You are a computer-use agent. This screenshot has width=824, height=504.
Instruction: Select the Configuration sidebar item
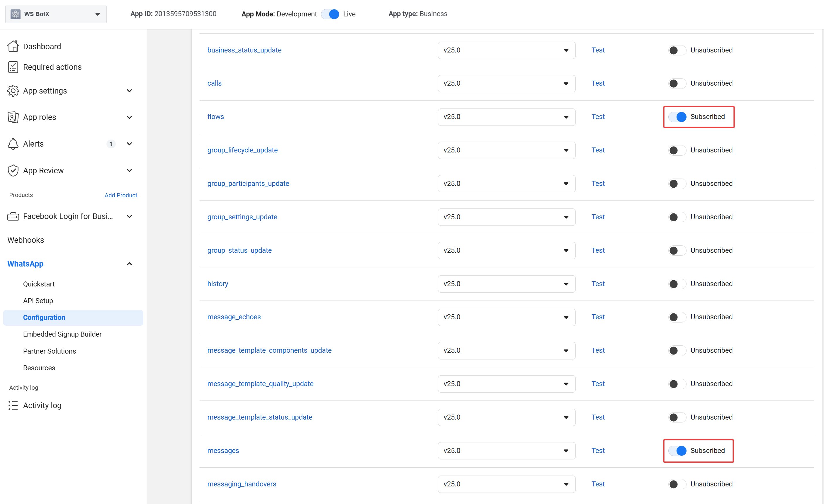tap(73, 318)
